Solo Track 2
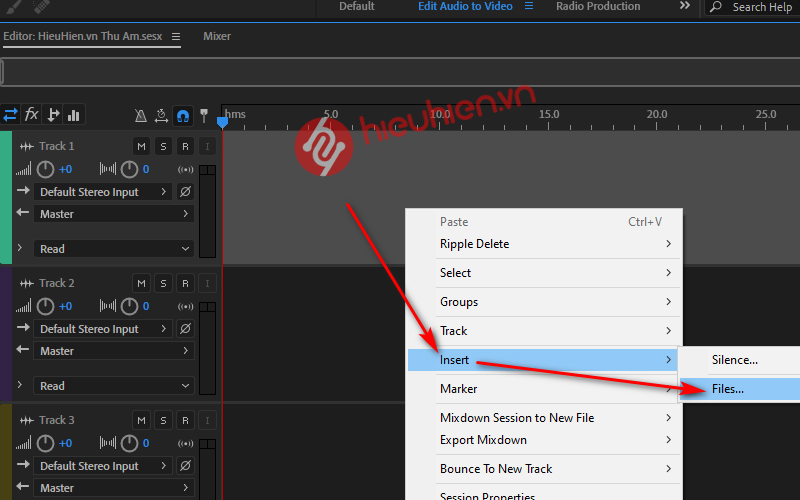The width and height of the screenshot is (800, 500). (x=163, y=283)
